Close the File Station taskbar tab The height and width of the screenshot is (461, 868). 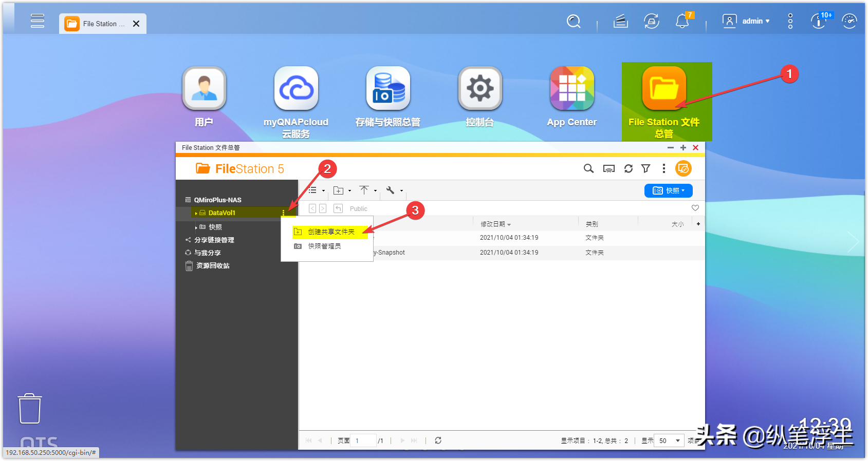136,24
